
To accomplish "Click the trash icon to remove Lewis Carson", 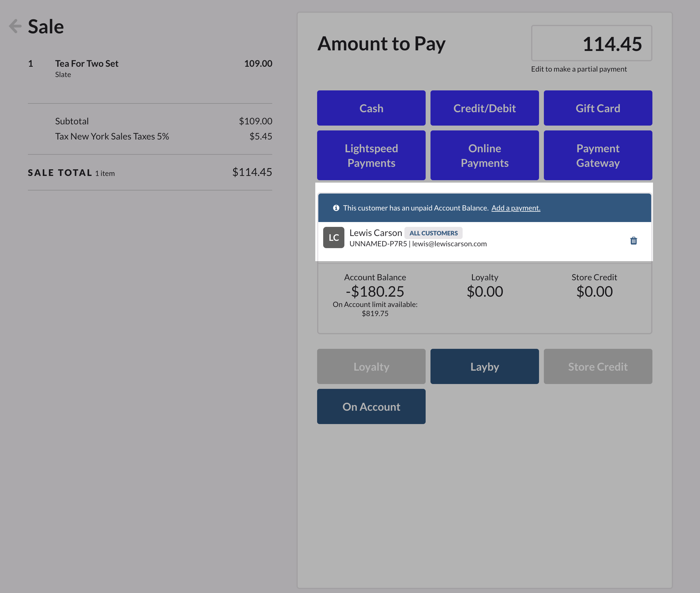I will pos(633,241).
